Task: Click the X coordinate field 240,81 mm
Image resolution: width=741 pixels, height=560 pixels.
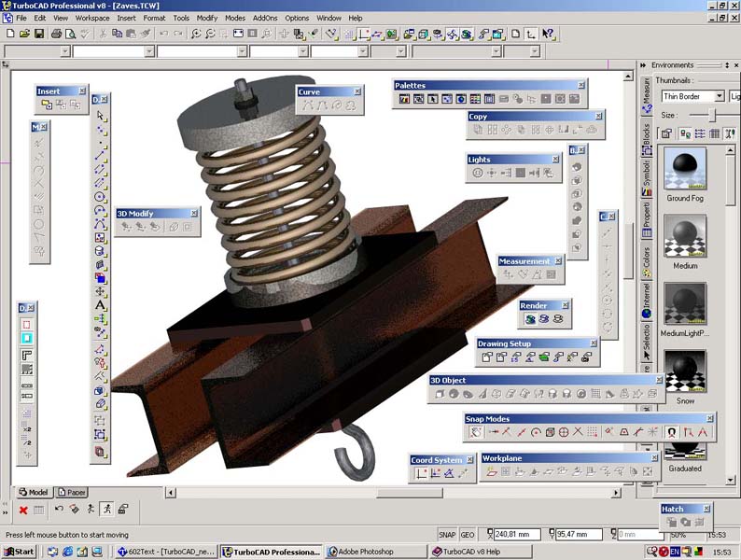Action: point(517,535)
